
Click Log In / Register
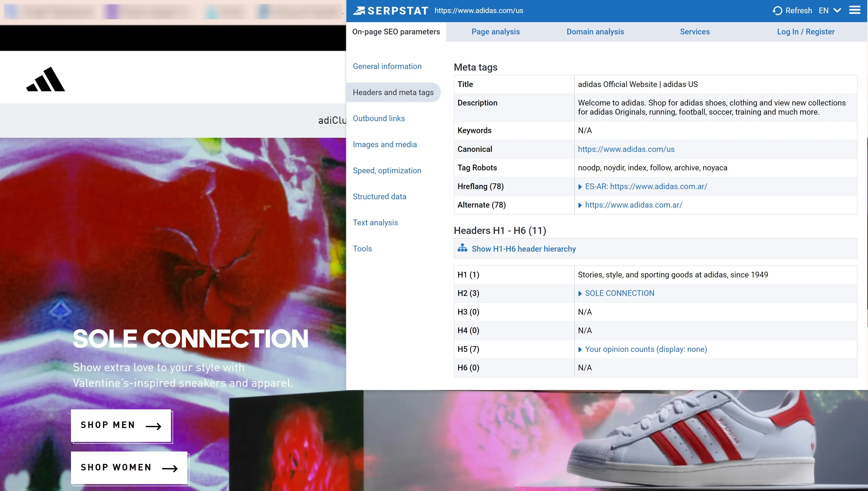[806, 32]
